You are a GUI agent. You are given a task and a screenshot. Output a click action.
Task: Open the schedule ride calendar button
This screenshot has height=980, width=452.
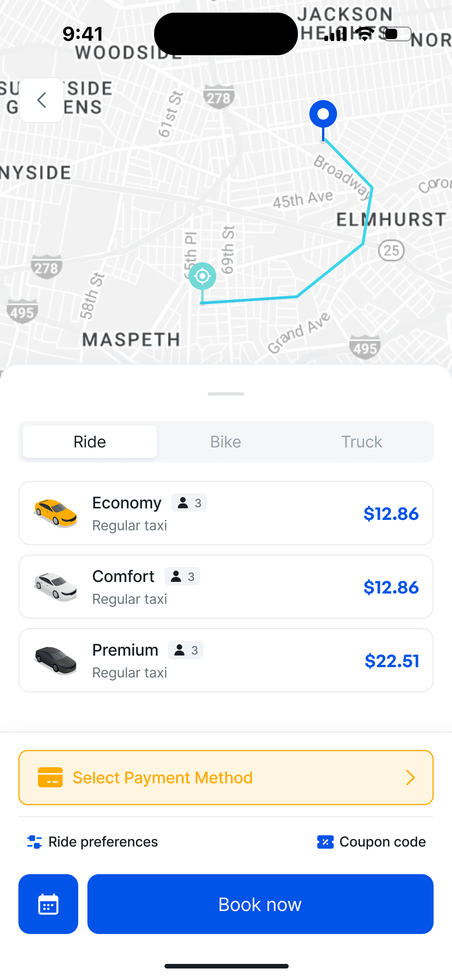click(x=48, y=904)
